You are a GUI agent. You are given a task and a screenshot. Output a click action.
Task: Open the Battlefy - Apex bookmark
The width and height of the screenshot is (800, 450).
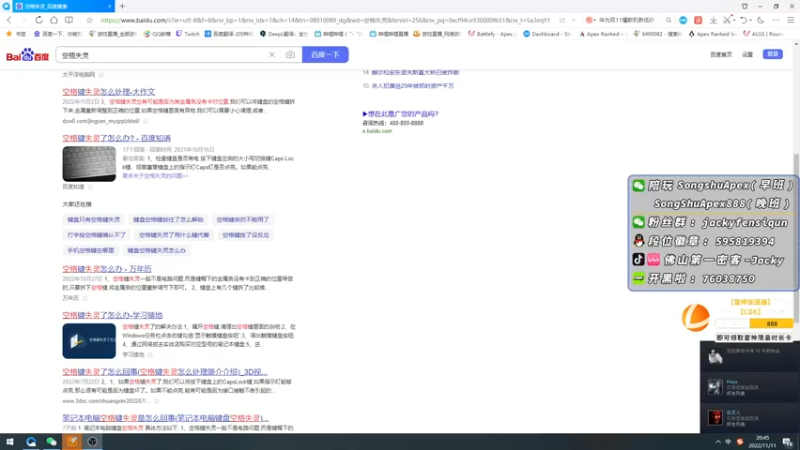click(x=491, y=34)
